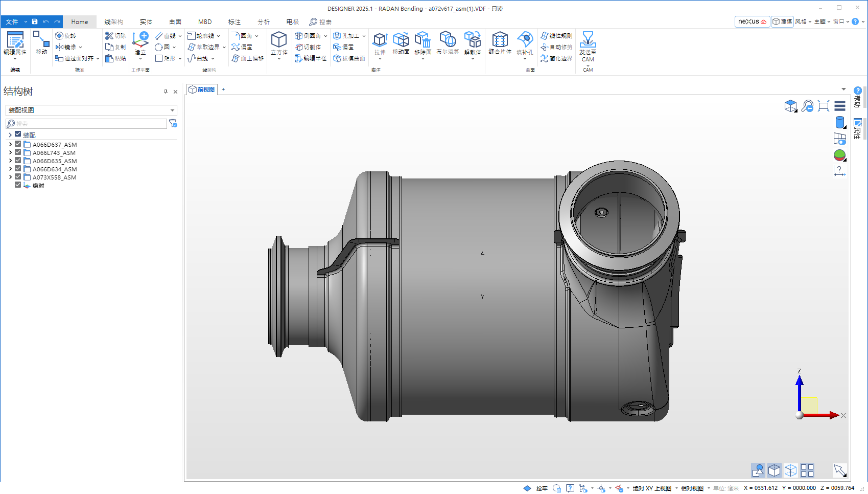
Task: Insert a 立方体 cube solid
Action: [x=279, y=45]
